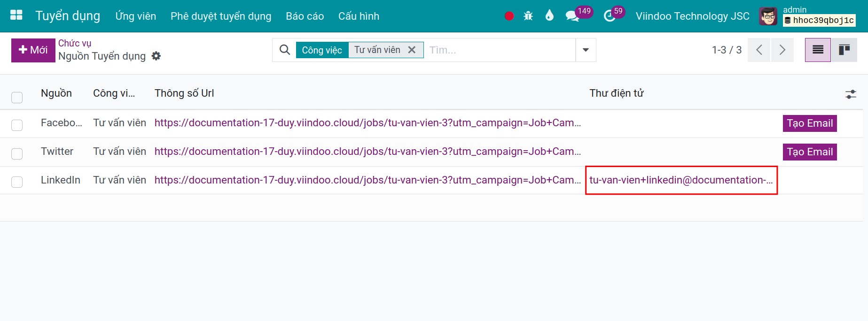Click Tạo Email for Twitter row

coord(810,152)
